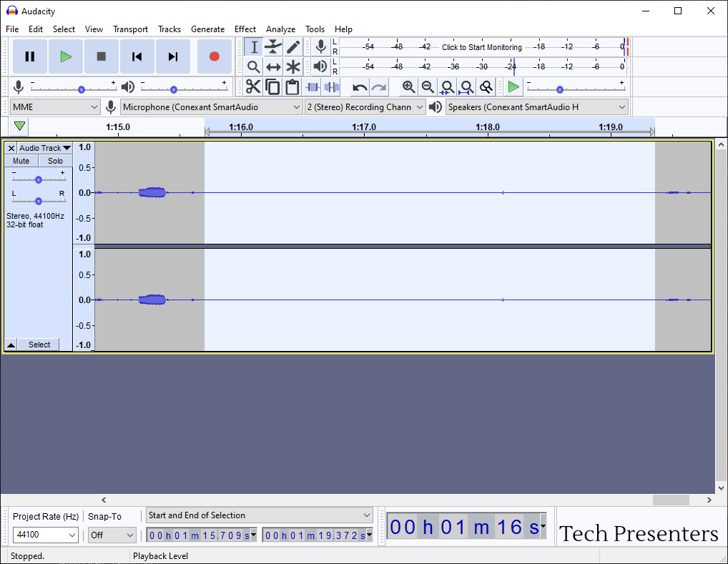The image size is (728, 564).
Task: Choose the Time Shift tool
Action: 273,67
